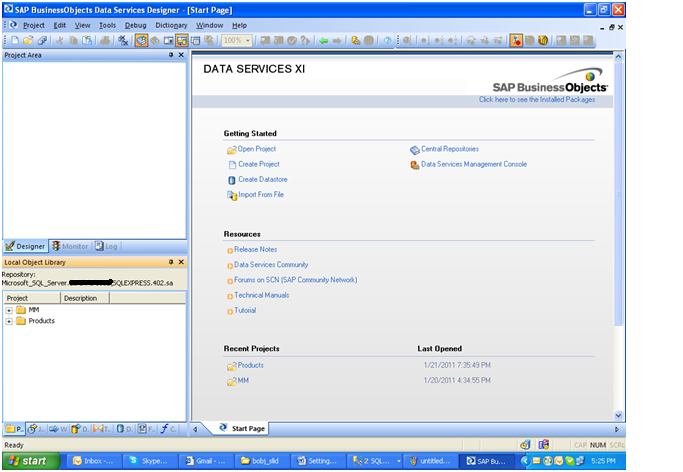Screen dimensions: 683x472
Task: Click the Management Console toolbar icon
Action: point(356,40)
